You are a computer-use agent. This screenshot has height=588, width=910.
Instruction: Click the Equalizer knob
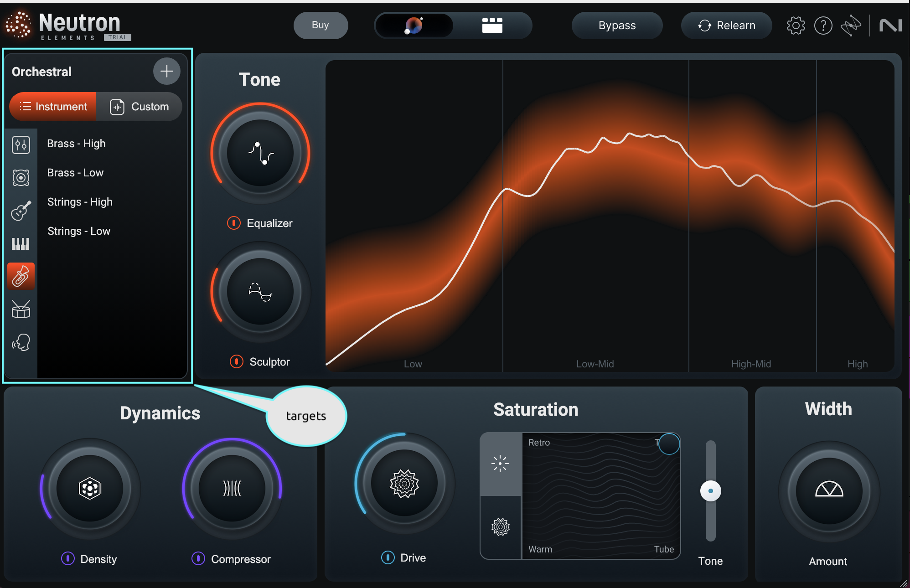[x=260, y=153]
